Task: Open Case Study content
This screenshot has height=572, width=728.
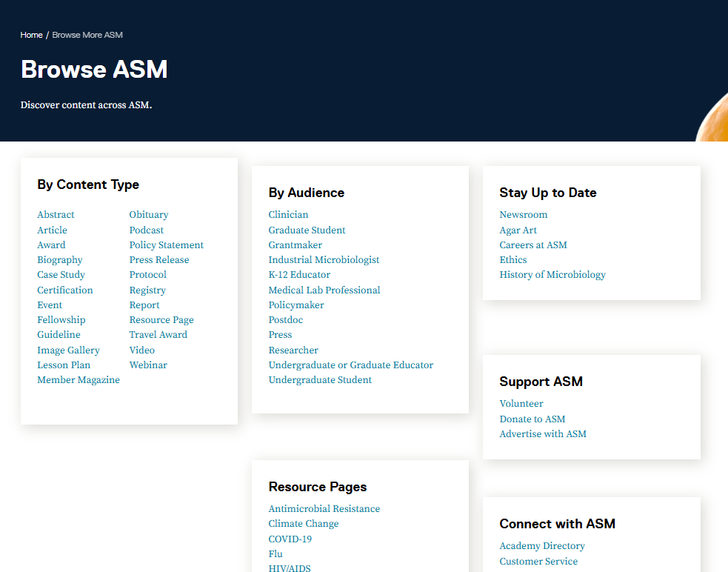Action: (61, 275)
